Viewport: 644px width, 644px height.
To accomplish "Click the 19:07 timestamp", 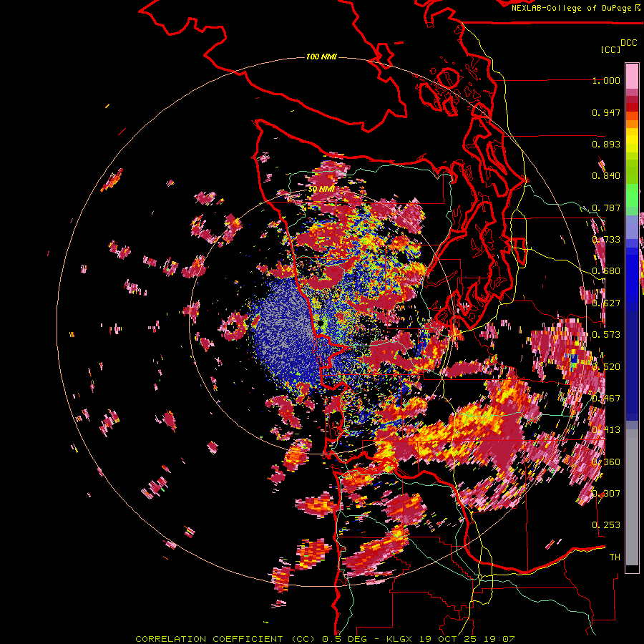I will (499, 639).
